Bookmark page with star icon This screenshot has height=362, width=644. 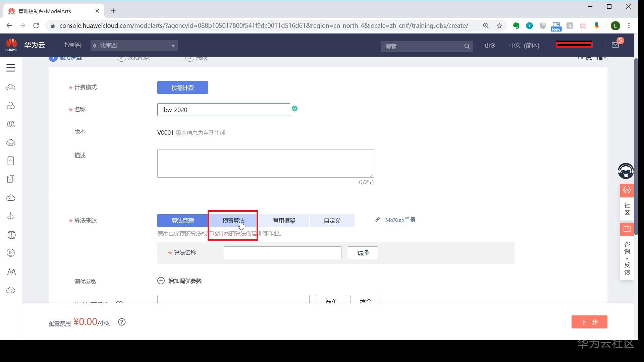[x=499, y=26]
